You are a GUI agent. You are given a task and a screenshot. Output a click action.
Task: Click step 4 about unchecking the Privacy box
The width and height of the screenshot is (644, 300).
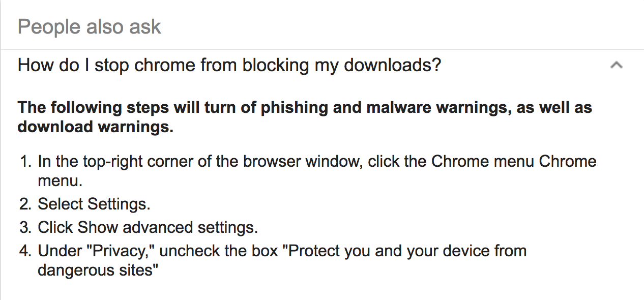[282, 260]
